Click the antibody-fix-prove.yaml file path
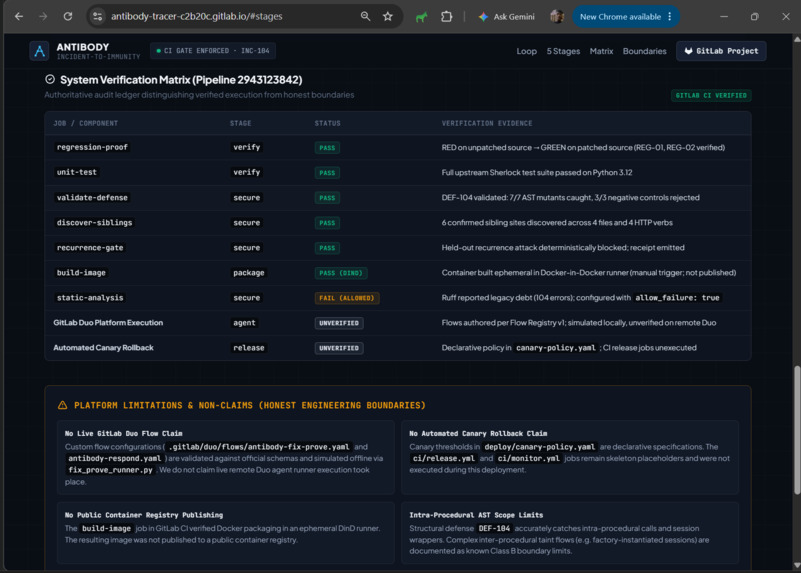Screen dimensions: 801x573 coord(259,446)
